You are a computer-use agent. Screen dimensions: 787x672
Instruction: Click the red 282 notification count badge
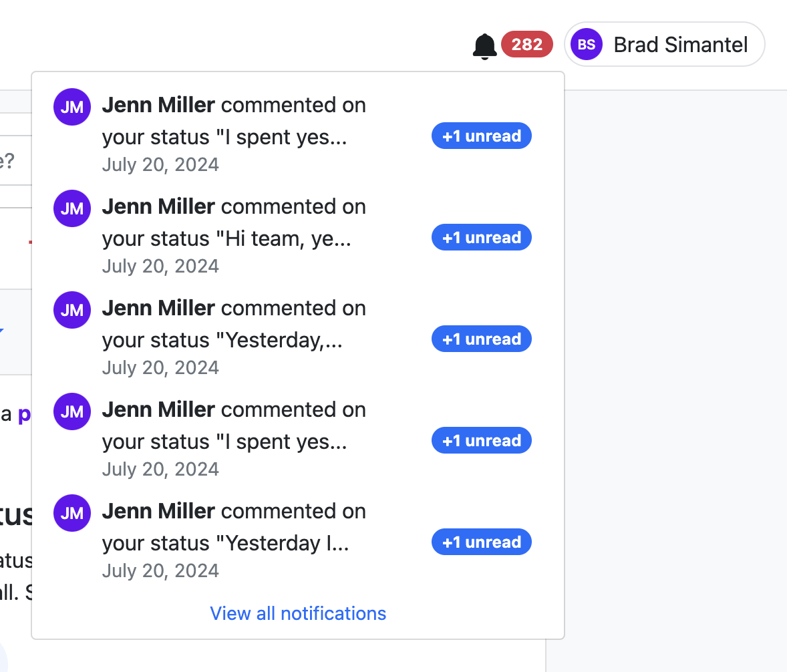(526, 45)
